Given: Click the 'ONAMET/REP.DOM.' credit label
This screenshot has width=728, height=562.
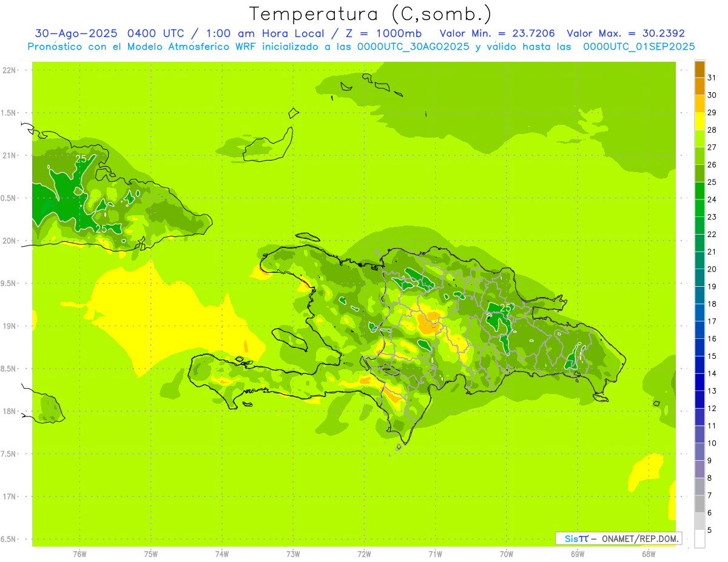Looking at the screenshot, I should pyautogui.click(x=640, y=538).
